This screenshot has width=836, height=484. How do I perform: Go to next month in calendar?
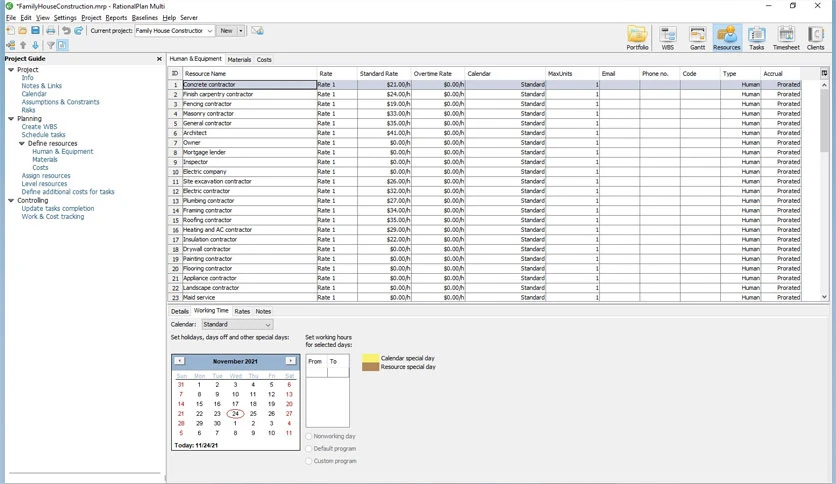pos(290,361)
